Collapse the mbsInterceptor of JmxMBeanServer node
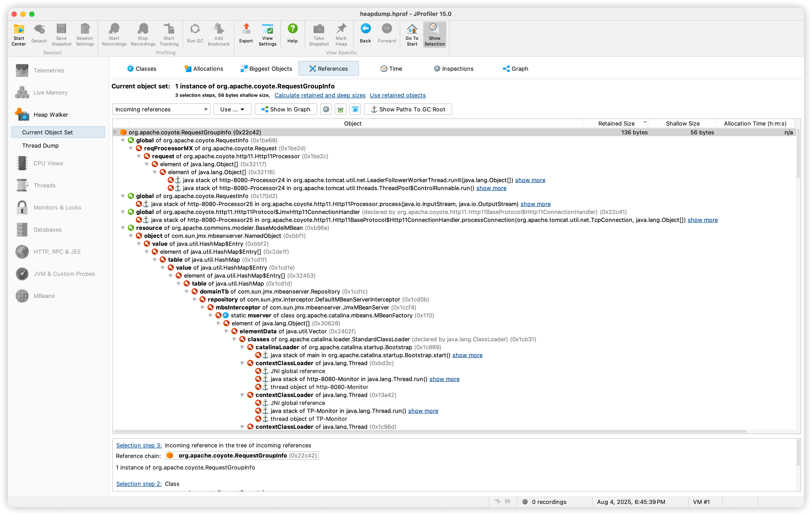The image size is (812, 515). coord(202,307)
